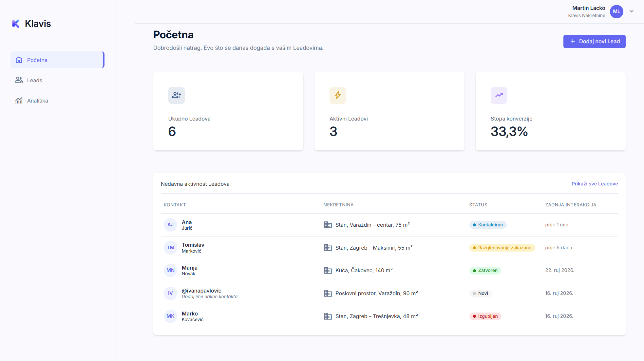Click building icon next to Stan, Varaždin – centar

pyautogui.click(x=328, y=225)
